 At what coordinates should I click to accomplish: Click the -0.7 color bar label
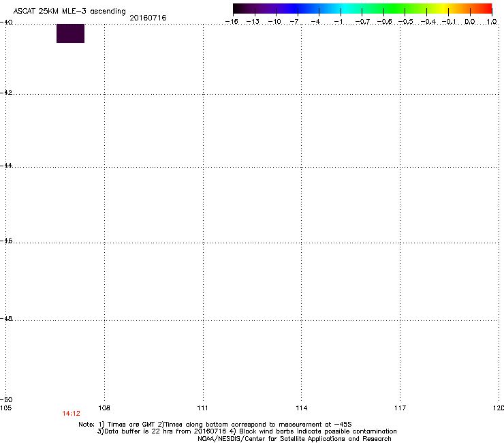[362, 22]
